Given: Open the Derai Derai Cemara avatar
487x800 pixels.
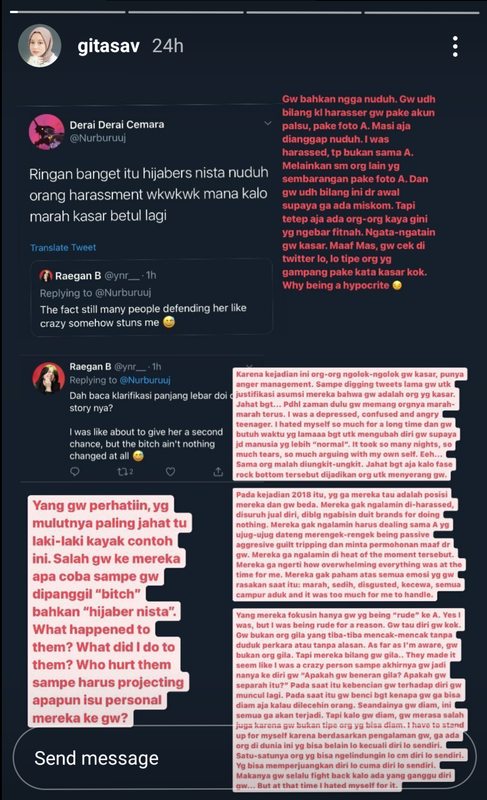Looking at the screenshot, I should point(46,132).
